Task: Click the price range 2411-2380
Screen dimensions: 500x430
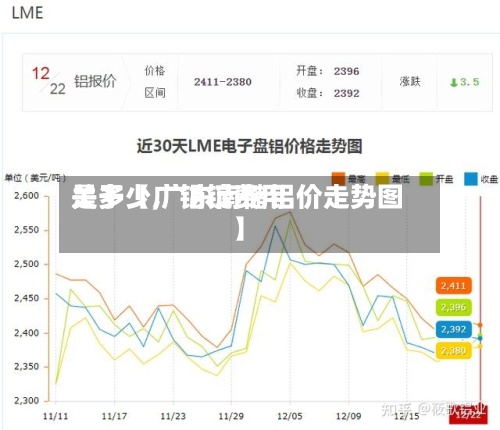Action: pos(223,82)
